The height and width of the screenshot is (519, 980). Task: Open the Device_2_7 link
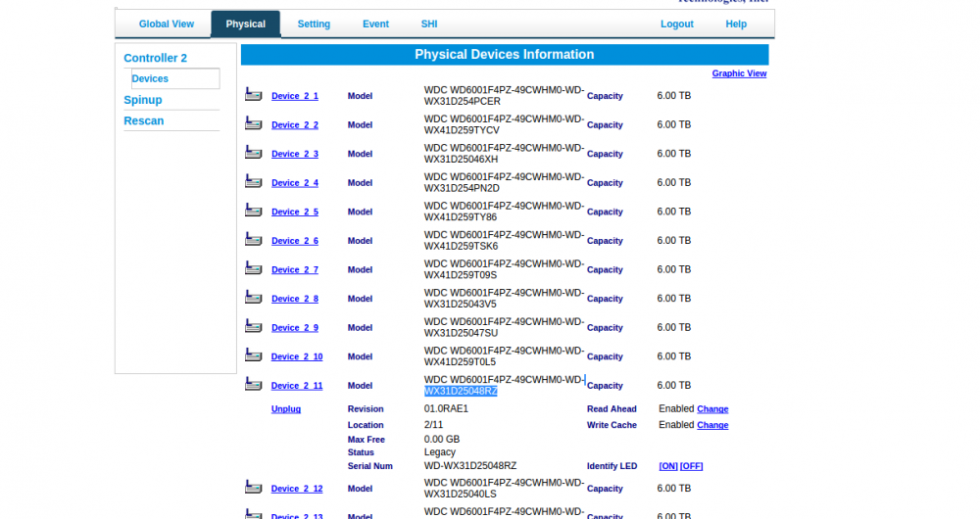(x=294, y=270)
